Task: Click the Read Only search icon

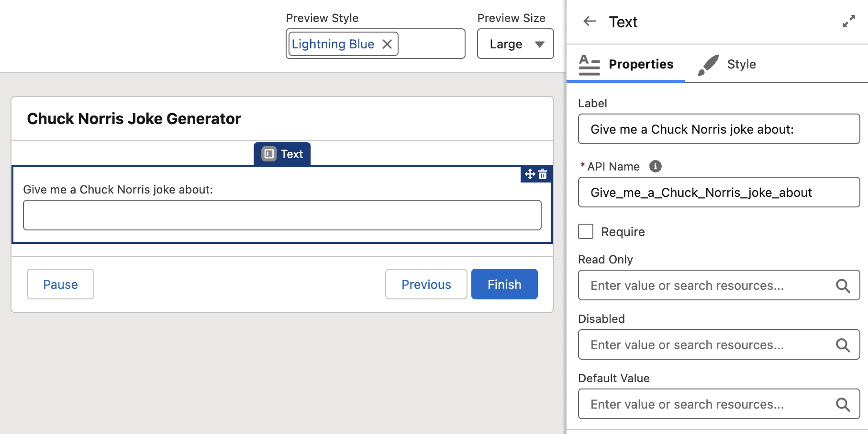Action: click(843, 286)
